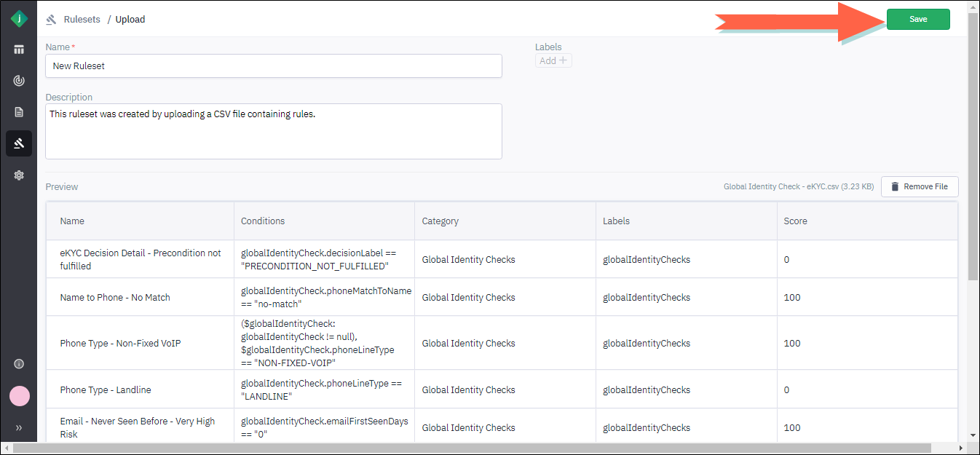Go to Rulesets breadcrumb link
This screenshot has width=980, height=455.
[82, 20]
